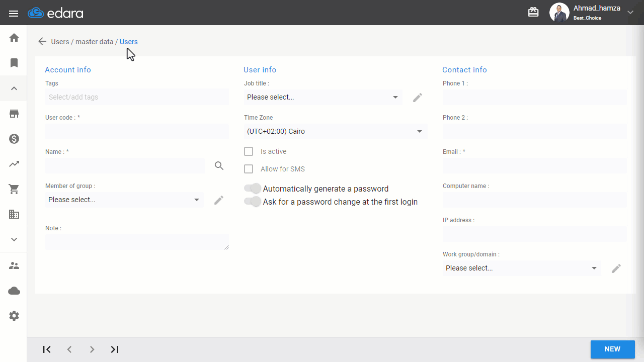Viewport: 644px width, 362px height.
Task: Open the store icon in sidebar
Action: (14, 114)
